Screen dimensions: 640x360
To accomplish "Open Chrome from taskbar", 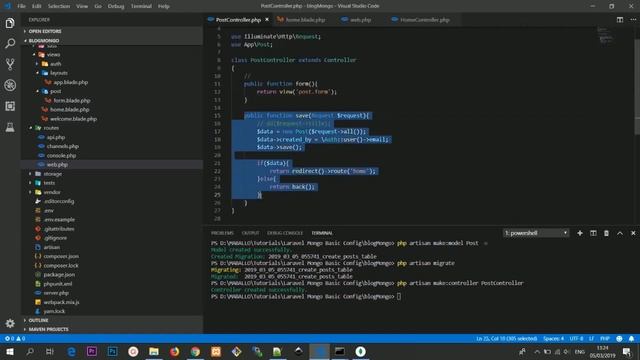I will click(195, 351).
